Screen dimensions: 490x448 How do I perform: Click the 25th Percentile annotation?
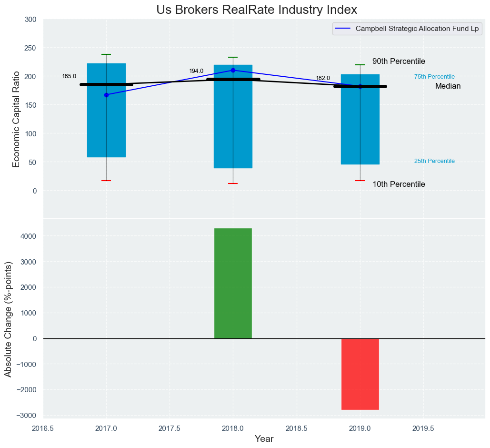tap(434, 161)
